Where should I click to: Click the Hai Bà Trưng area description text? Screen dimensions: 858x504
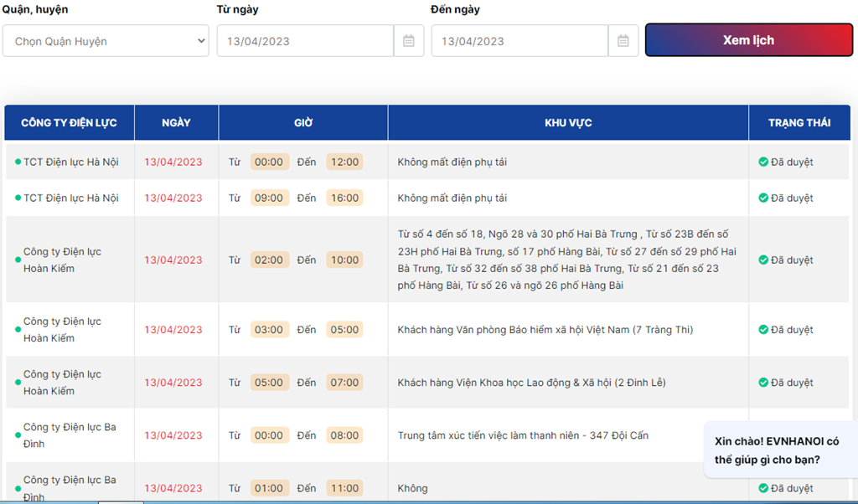(x=567, y=260)
